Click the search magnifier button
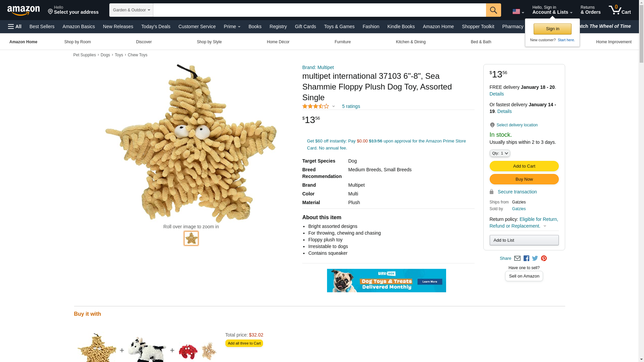Viewport: 644px width, 362px height. pyautogui.click(x=493, y=10)
